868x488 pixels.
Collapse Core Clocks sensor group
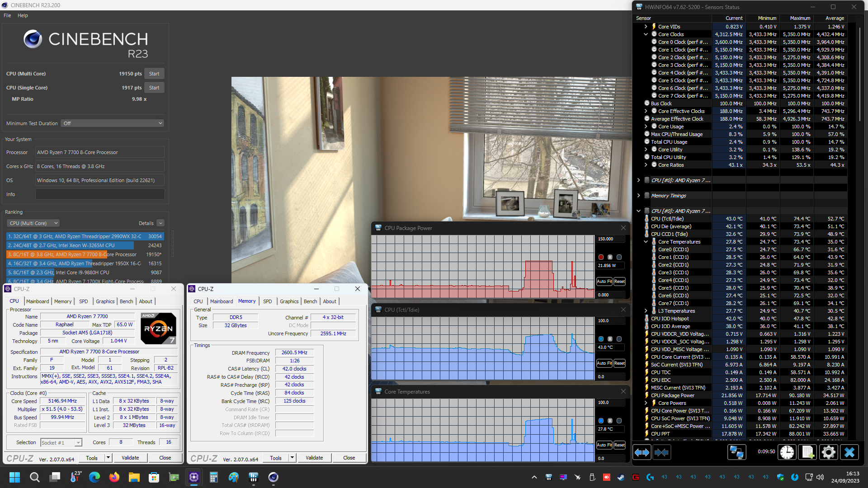[646, 34]
